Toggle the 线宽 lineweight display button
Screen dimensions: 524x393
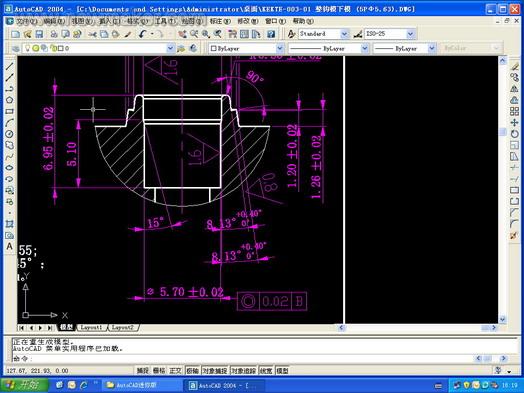point(266,371)
